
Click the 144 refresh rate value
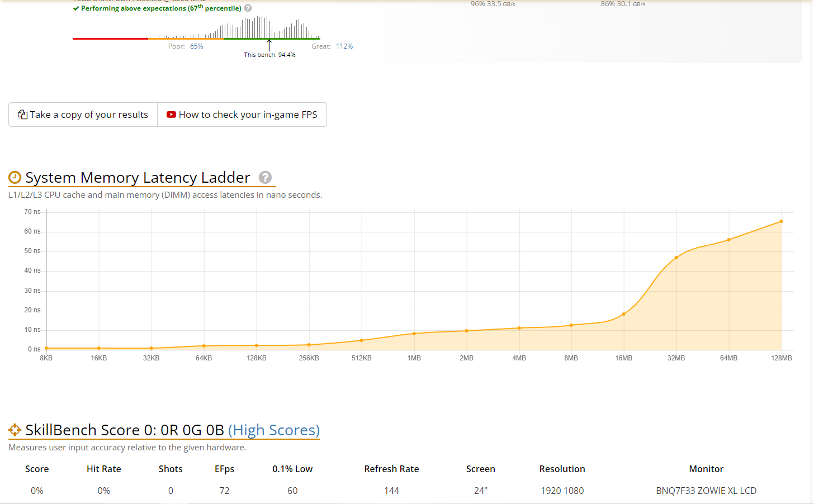click(392, 491)
